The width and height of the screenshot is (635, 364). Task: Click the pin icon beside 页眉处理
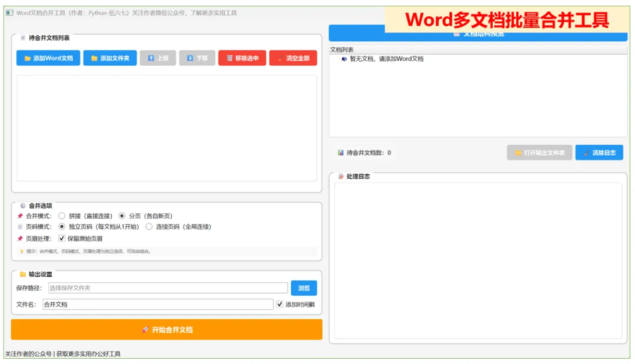pos(20,239)
